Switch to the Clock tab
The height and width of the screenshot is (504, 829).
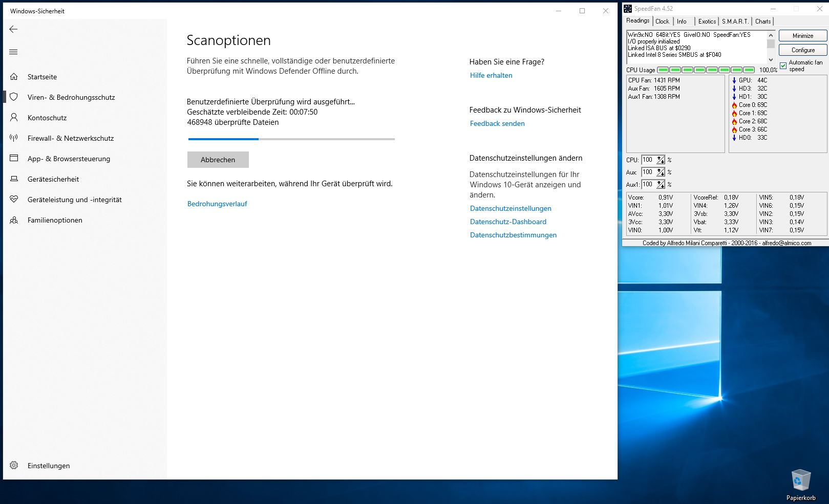tap(662, 21)
